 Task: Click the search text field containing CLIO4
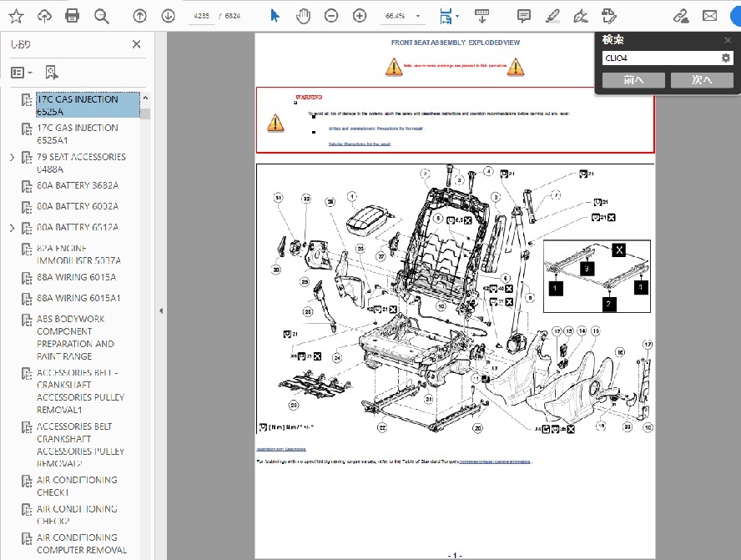tap(661, 58)
